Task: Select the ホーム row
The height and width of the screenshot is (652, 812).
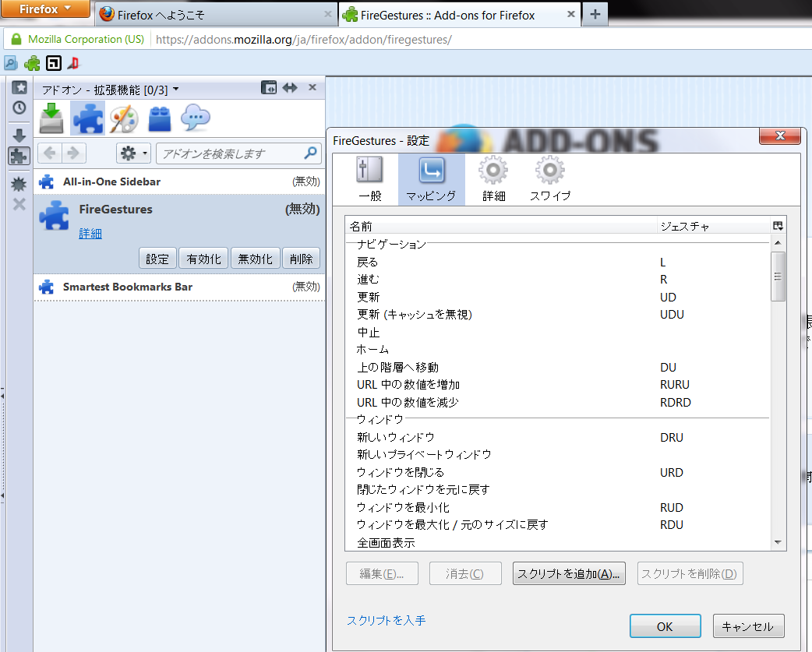Action: tap(558, 350)
